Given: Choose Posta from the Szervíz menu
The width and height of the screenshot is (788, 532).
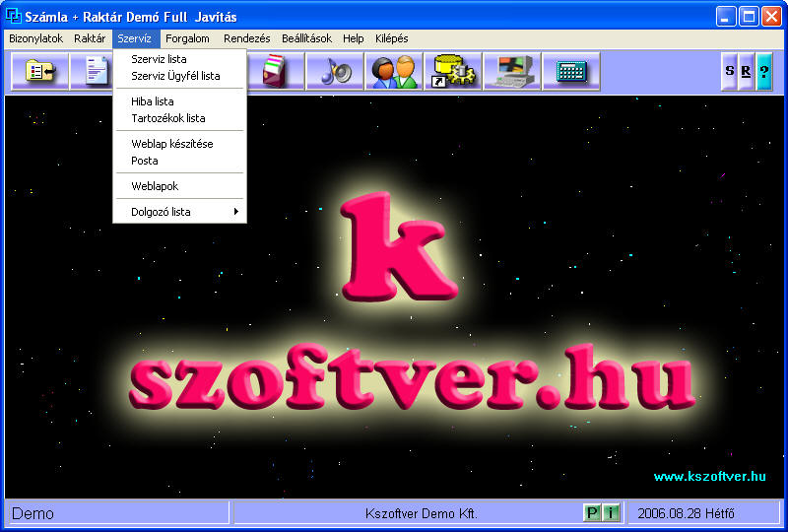Looking at the screenshot, I should (179, 161).
